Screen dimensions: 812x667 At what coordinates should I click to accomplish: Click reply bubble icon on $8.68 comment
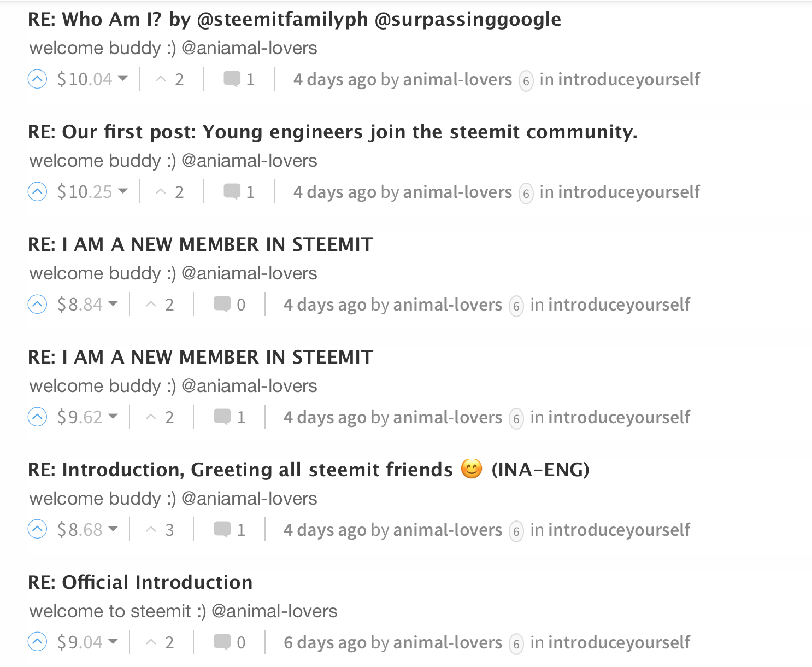(x=222, y=530)
